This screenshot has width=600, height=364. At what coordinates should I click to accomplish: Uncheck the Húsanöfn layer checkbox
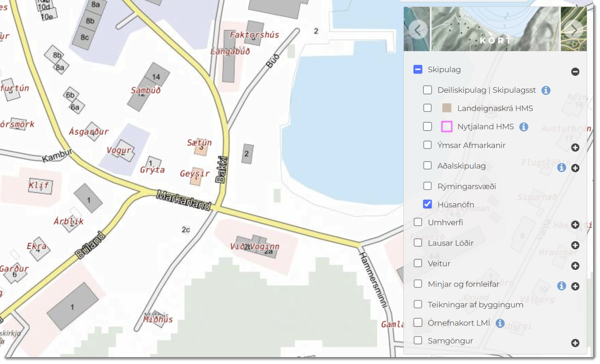tap(428, 204)
